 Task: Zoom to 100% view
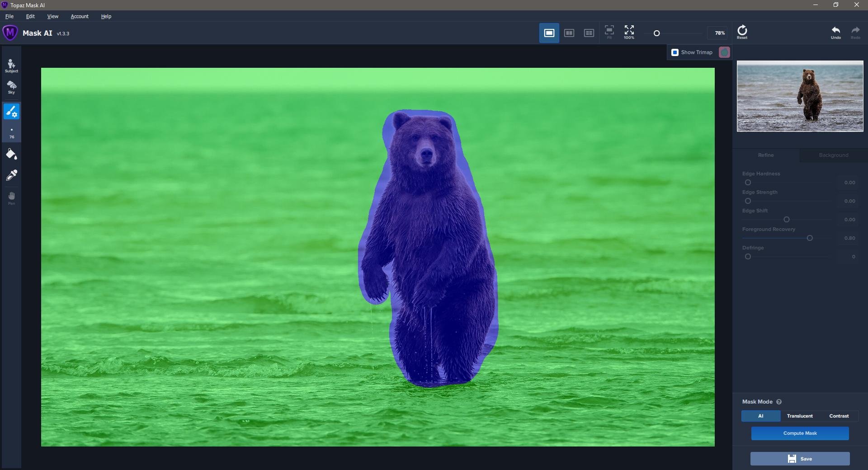(x=629, y=32)
